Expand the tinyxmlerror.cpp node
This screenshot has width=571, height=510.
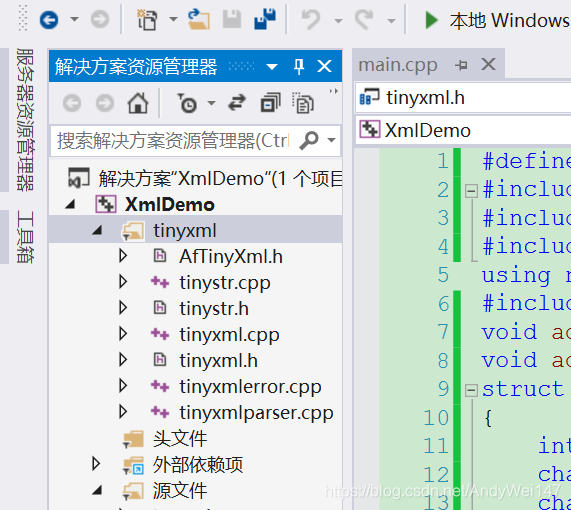tap(123, 386)
